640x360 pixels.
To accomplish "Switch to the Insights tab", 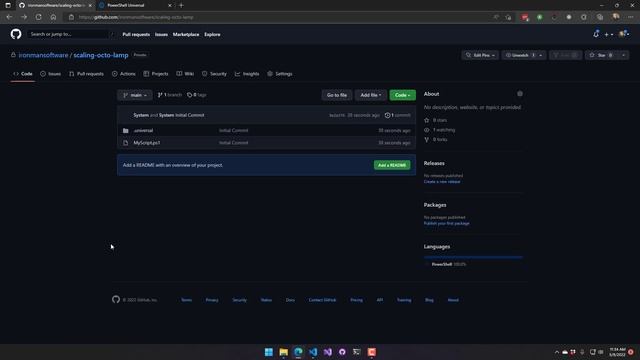I will tap(247, 74).
